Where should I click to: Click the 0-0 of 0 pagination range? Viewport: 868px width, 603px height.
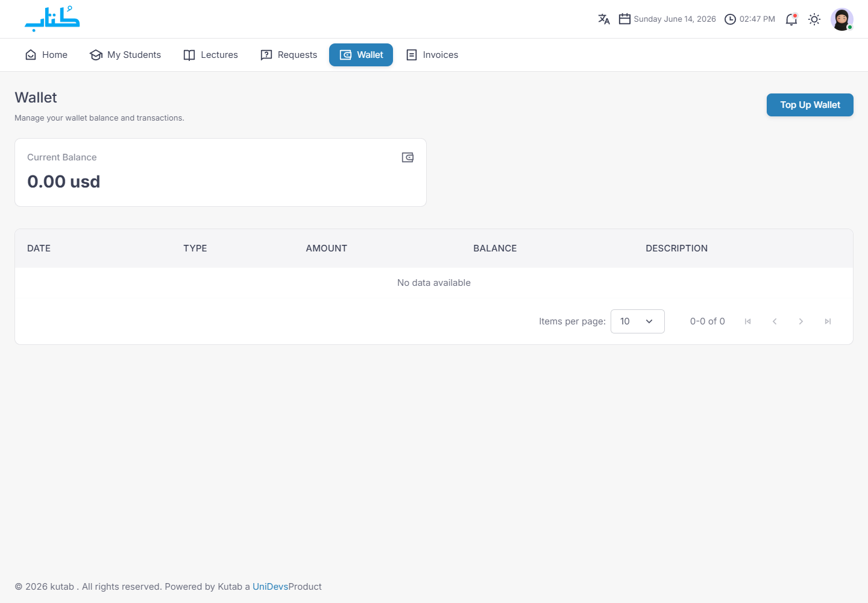pyautogui.click(x=708, y=321)
